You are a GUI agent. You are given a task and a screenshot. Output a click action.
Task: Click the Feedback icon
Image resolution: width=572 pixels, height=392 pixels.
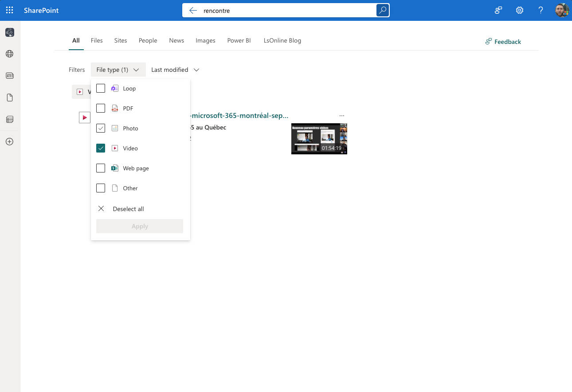click(x=489, y=41)
